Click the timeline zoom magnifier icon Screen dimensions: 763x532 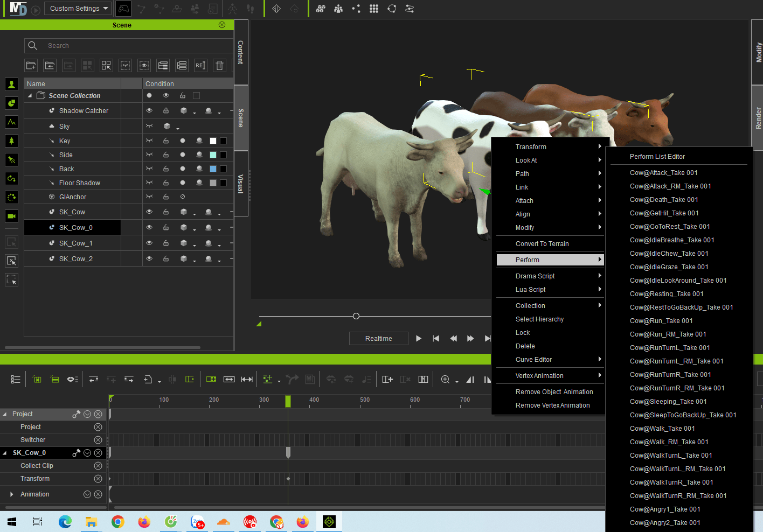(x=445, y=380)
